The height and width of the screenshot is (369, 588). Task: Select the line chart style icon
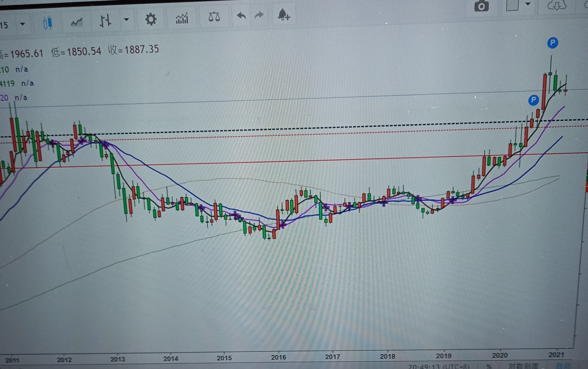coord(77,22)
